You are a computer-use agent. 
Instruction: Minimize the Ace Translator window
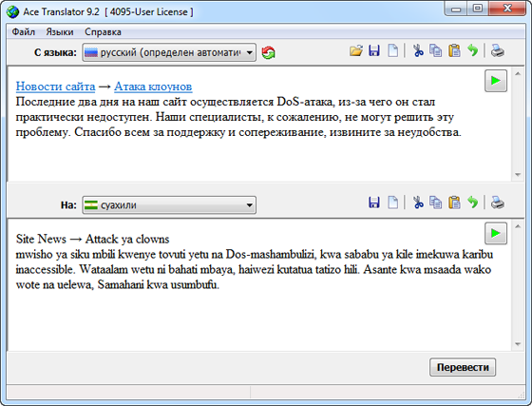tap(456, 9)
